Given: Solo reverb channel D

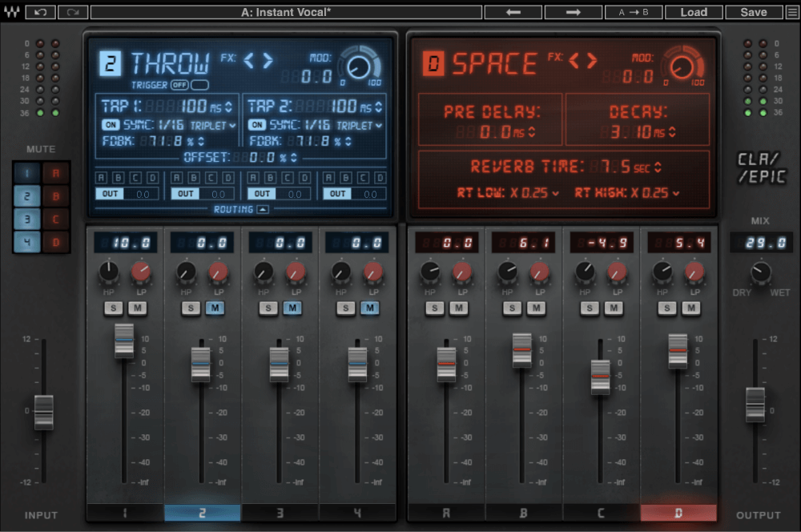Looking at the screenshot, I should coord(666,308).
